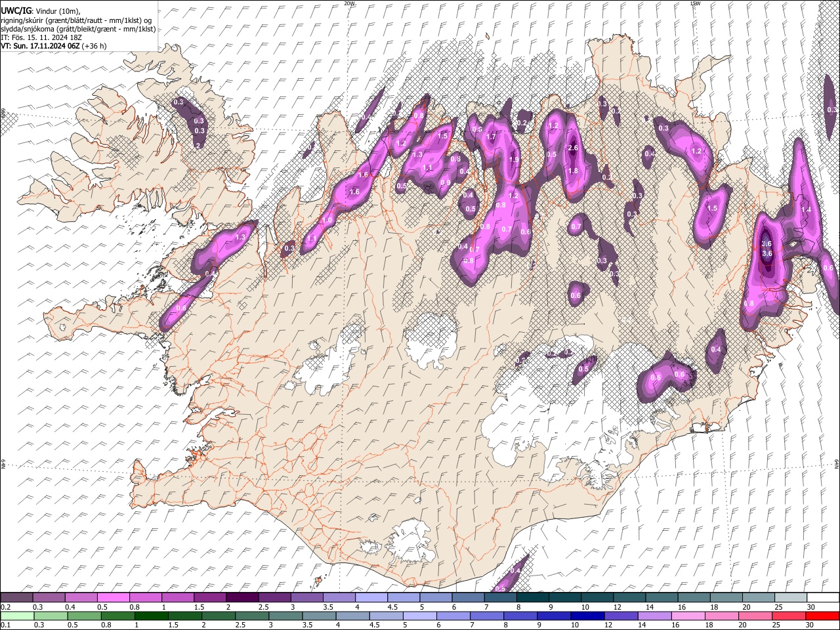Image resolution: width=840 pixels, height=630 pixels.
Task: Click the '1.9' snowfall value on the map
Action: click(514, 159)
